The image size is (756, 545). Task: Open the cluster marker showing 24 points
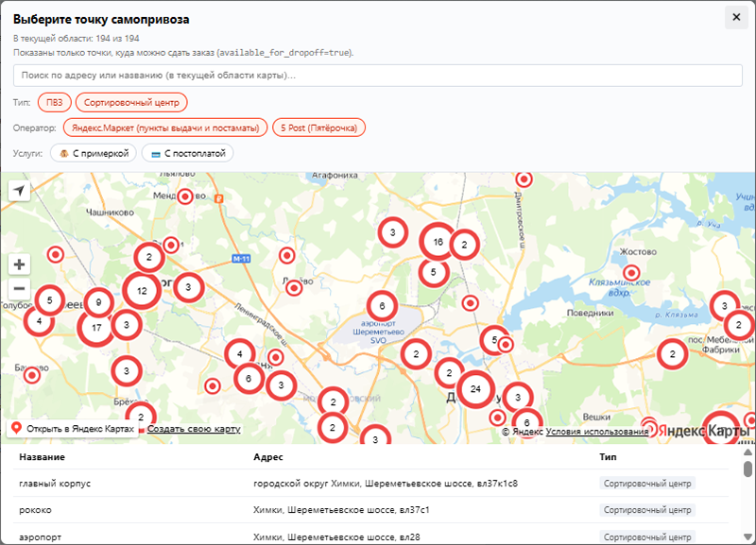click(x=475, y=389)
